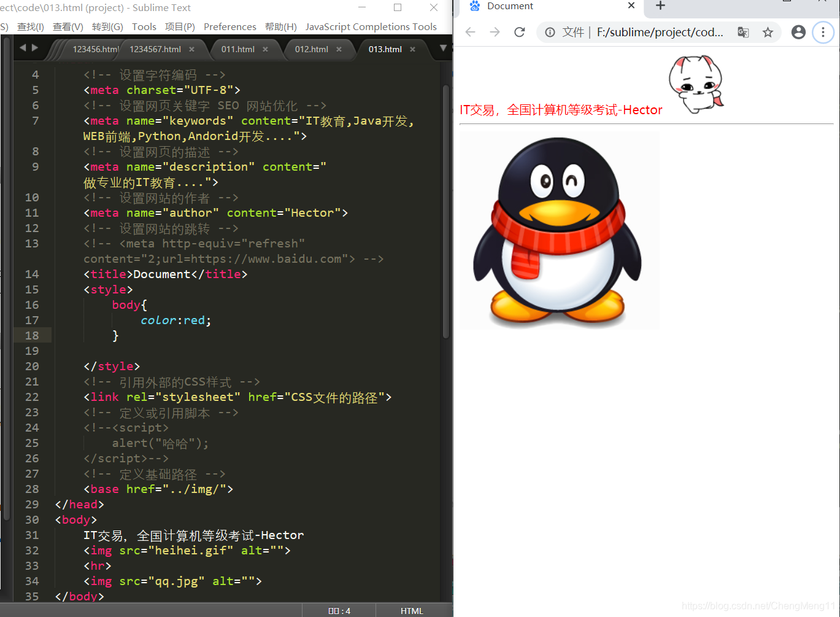Click the Chrome address bar URL
Image resolution: width=840 pixels, height=617 pixels.
coord(660,32)
